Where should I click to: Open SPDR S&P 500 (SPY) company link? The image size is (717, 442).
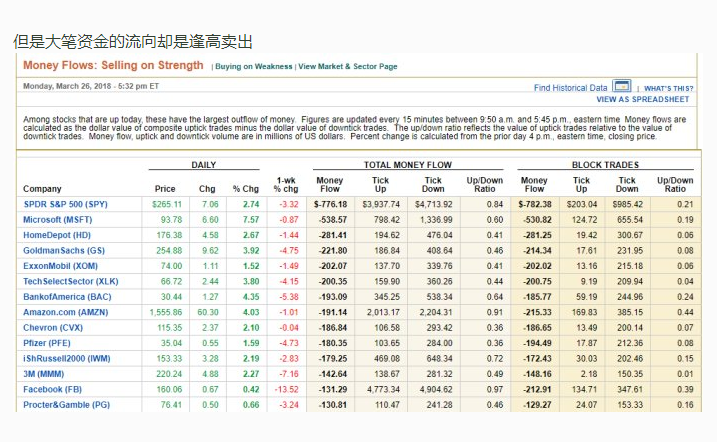[65, 204]
